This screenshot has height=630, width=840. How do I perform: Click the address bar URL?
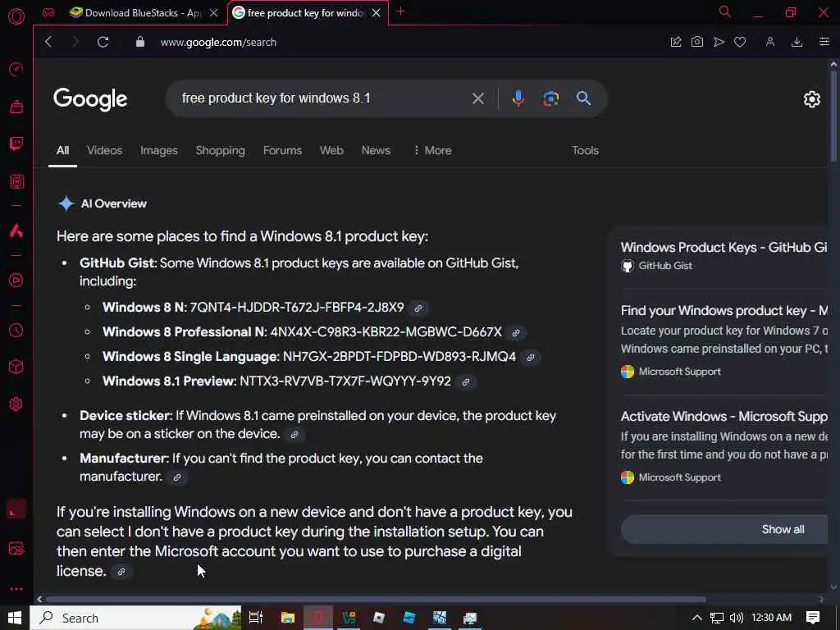tap(218, 43)
